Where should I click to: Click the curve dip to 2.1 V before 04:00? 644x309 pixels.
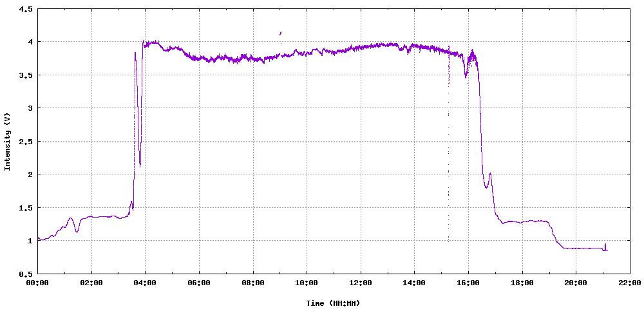[x=140, y=165]
